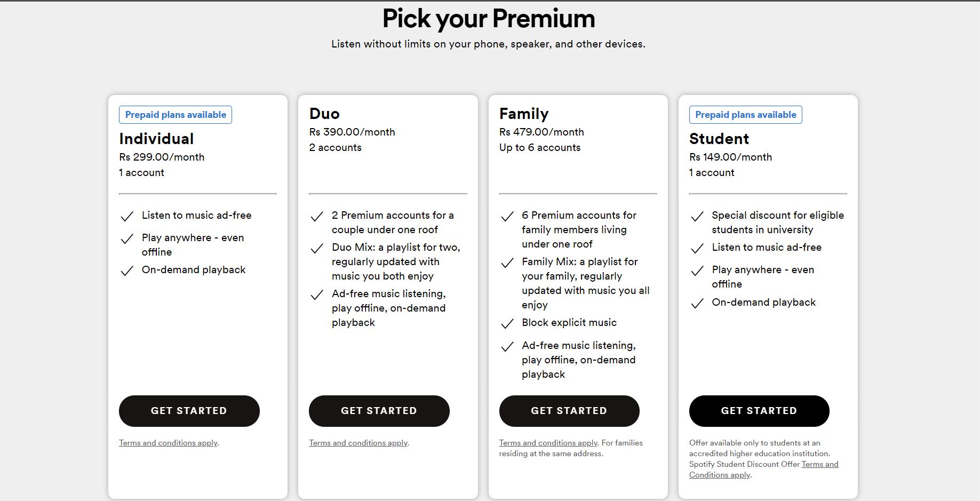Open Duo plan terms and conditions link
The image size is (980, 501).
[358, 443]
